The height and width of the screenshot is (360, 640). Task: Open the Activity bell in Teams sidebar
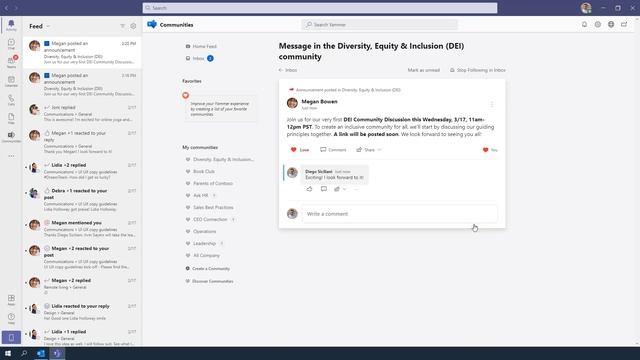click(x=11, y=24)
